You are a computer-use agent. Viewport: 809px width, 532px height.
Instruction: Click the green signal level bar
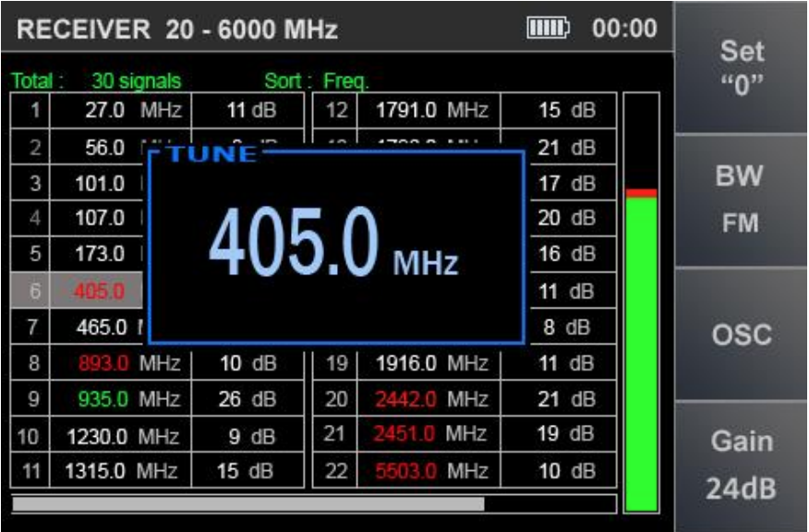(641, 351)
